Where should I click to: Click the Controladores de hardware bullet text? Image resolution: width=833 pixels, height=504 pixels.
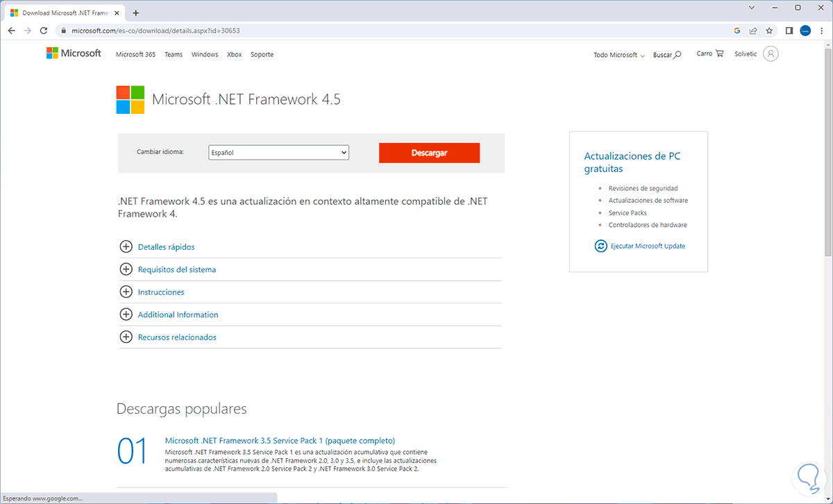648,225
